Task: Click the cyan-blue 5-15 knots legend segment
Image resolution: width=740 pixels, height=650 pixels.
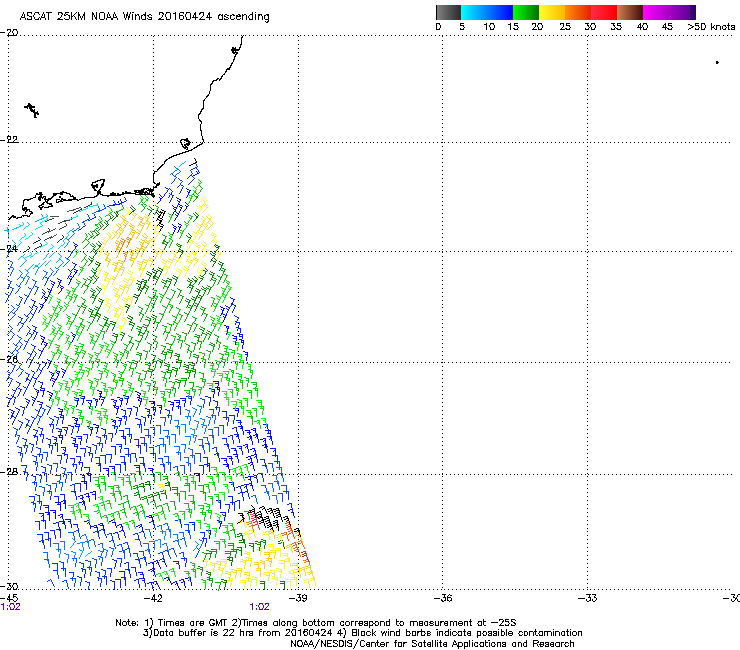Action: 487,12
